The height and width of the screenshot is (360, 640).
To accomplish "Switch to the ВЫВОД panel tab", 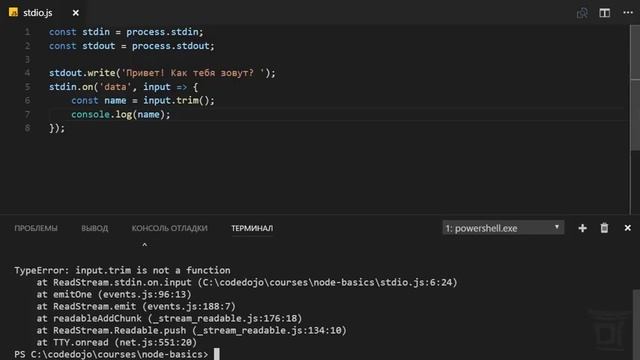I will pyautogui.click(x=95, y=228).
